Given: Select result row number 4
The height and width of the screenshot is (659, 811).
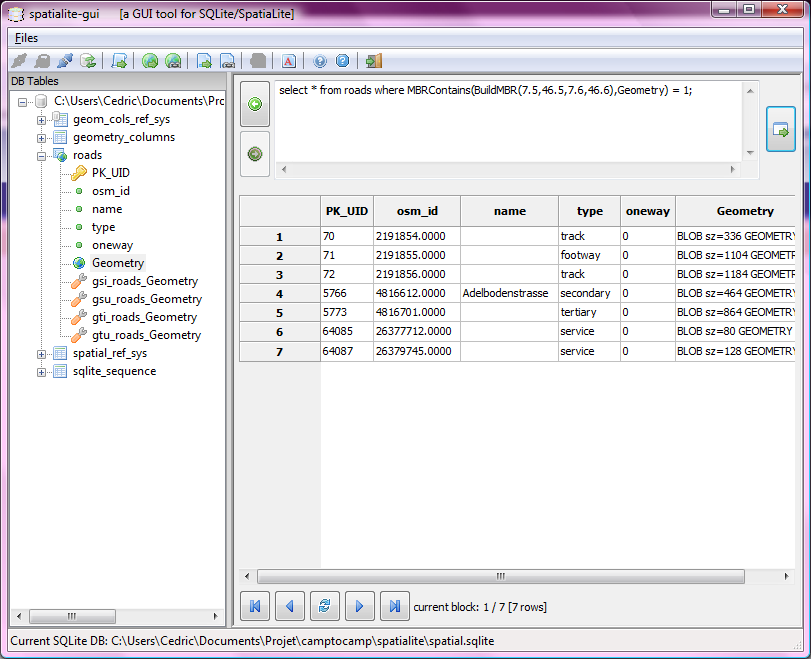Looking at the screenshot, I should click(x=279, y=294).
